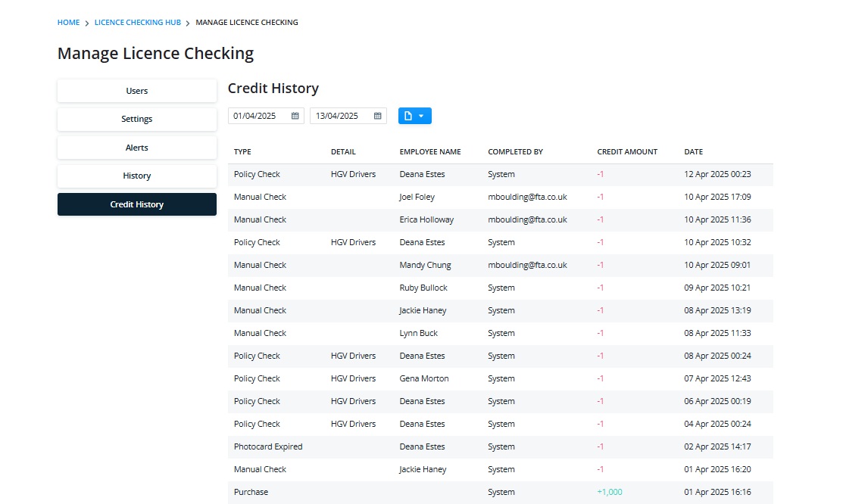Select the Credit History sidebar tab
Viewport: 846px width, 504px height.
pyautogui.click(x=137, y=204)
